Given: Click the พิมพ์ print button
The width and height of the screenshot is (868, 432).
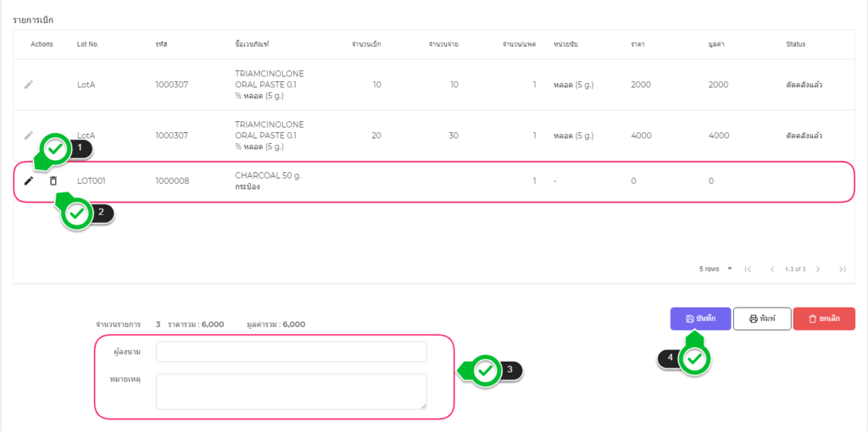Looking at the screenshot, I should tap(761, 318).
